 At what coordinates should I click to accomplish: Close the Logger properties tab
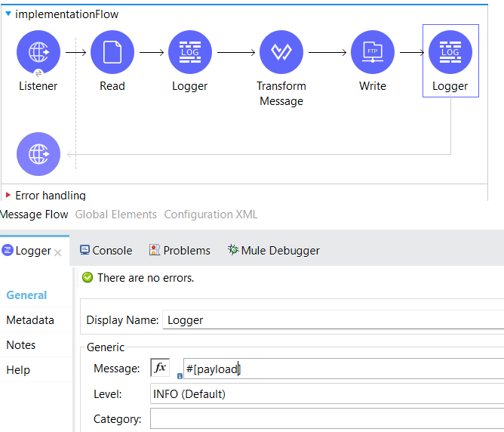(58, 252)
